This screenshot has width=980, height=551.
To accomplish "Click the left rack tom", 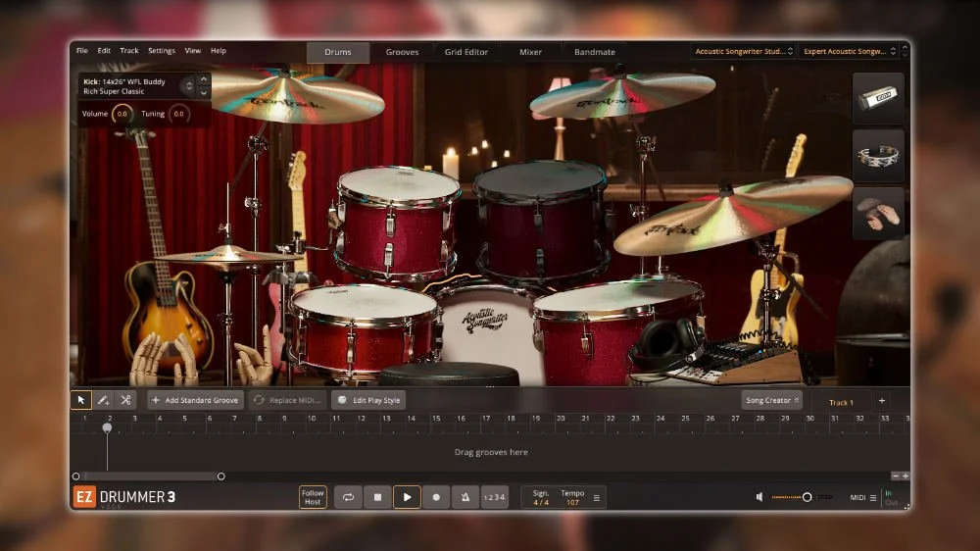I will tap(397, 222).
